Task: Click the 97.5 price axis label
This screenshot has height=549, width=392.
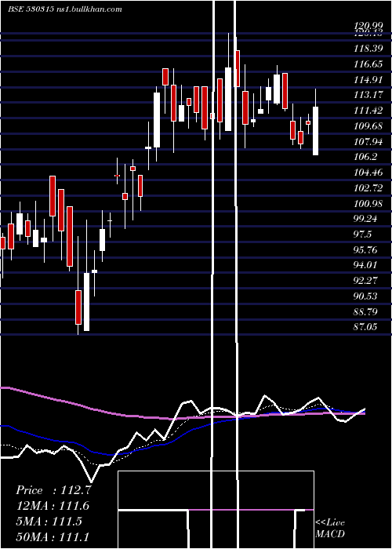Action: [x=362, y=235]
